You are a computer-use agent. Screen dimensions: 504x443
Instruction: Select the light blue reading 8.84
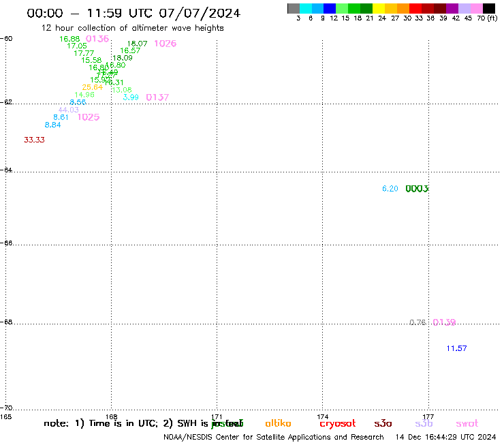52,125
